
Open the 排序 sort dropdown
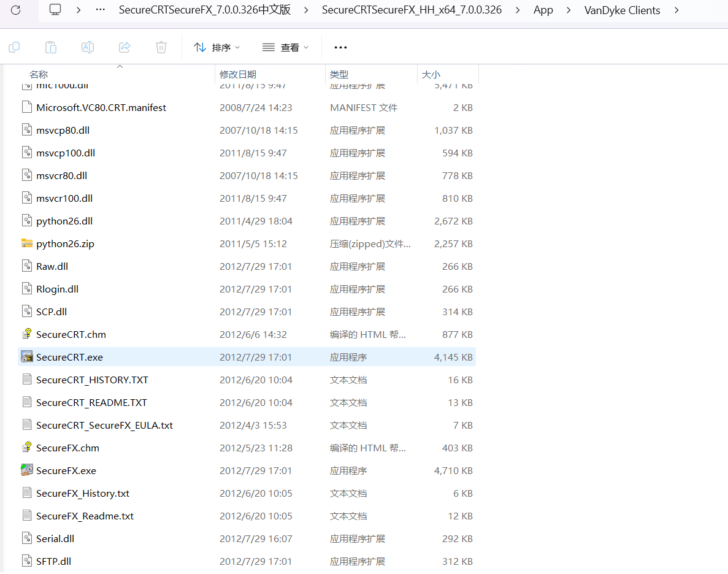click(216, 47)
